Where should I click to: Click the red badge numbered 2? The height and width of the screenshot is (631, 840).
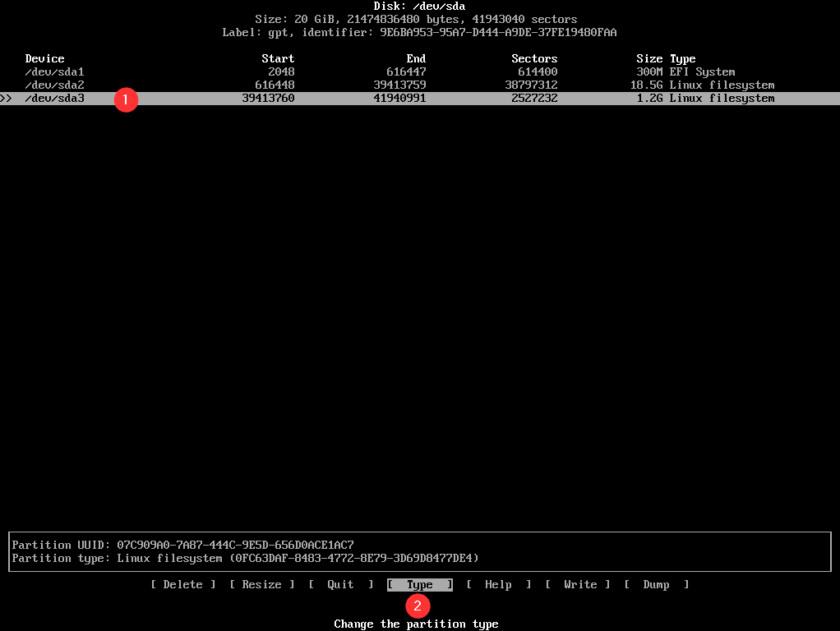coord(418,606)
